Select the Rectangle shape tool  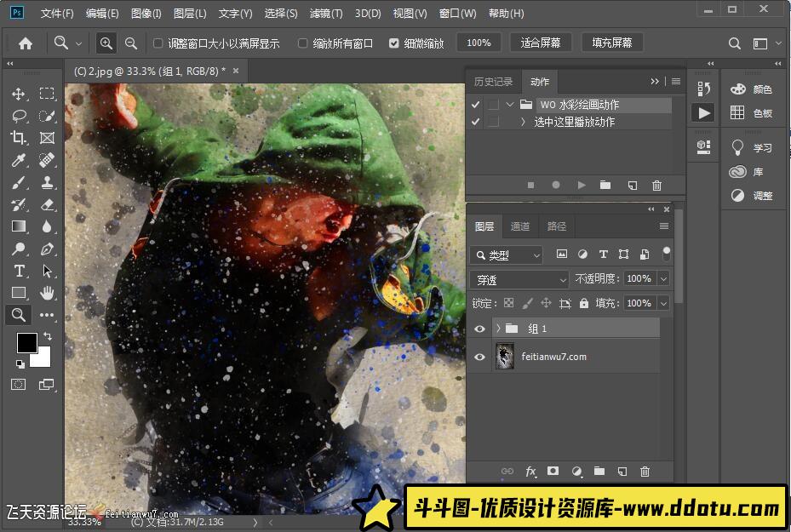19,293
